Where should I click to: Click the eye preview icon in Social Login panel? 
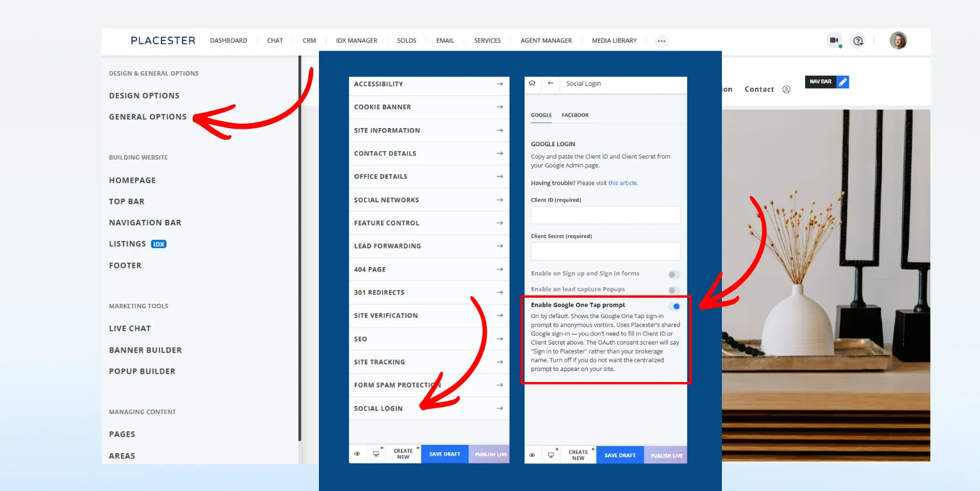(532, 454)
